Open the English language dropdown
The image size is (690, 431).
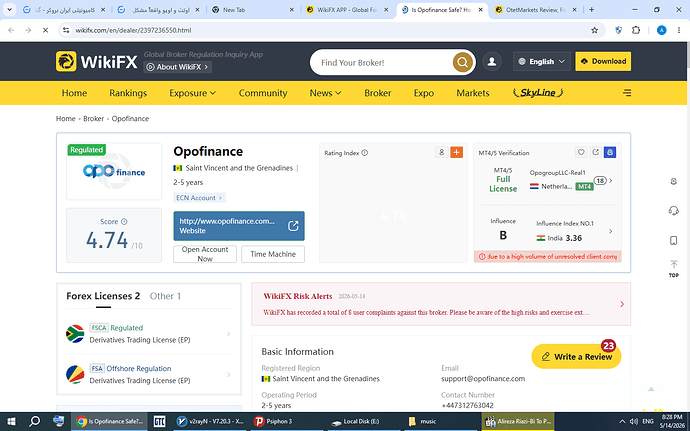(x=542, y=62)
